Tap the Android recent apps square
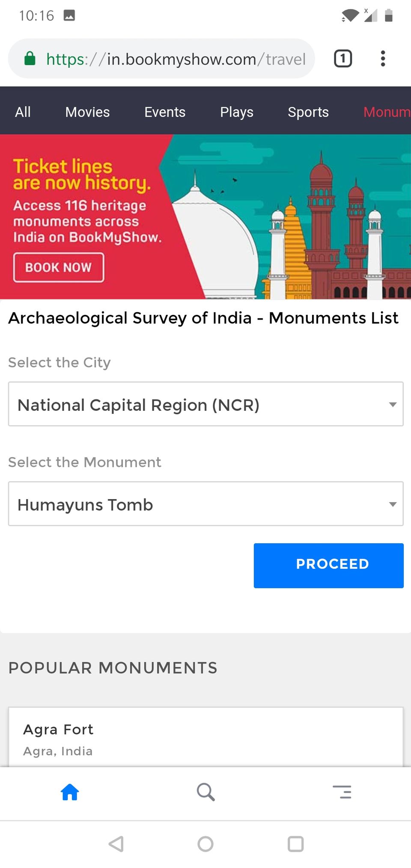The width and height of the screenshot is (411, 868). (295, 844)
